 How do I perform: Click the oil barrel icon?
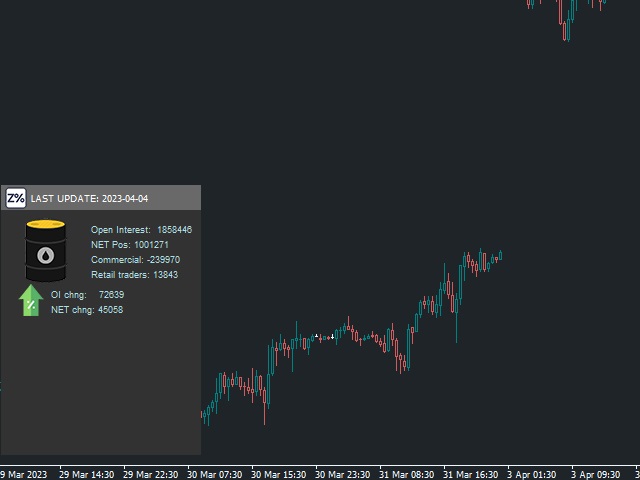click(x=46, y=251)
